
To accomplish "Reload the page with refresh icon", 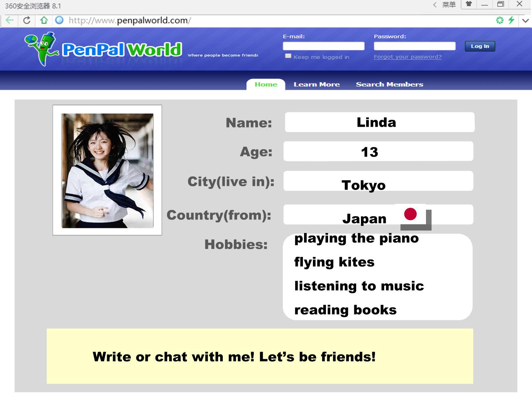I will pos(27,20).
